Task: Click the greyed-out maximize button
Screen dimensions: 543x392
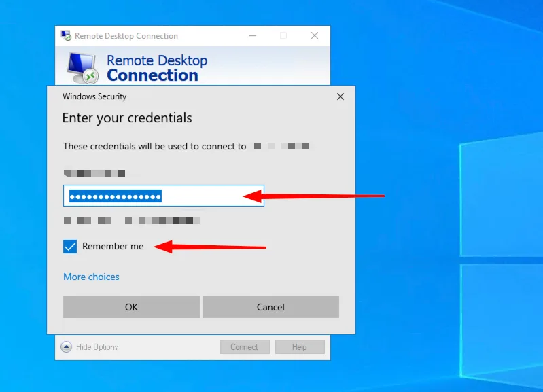Action: [283, 36]
